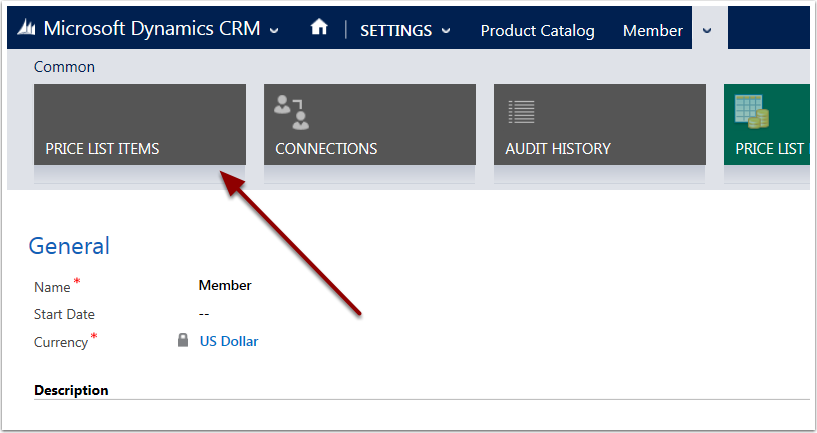Open the SETTINGS navigation item
Image resolution: width=817 pixels, height=433 pixels.
(396, 31)
